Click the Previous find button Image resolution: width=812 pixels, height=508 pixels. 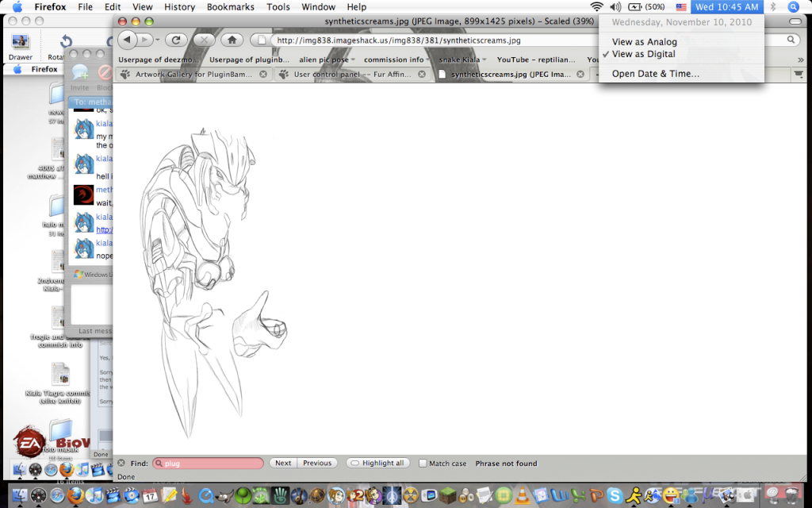coord(317,463)
